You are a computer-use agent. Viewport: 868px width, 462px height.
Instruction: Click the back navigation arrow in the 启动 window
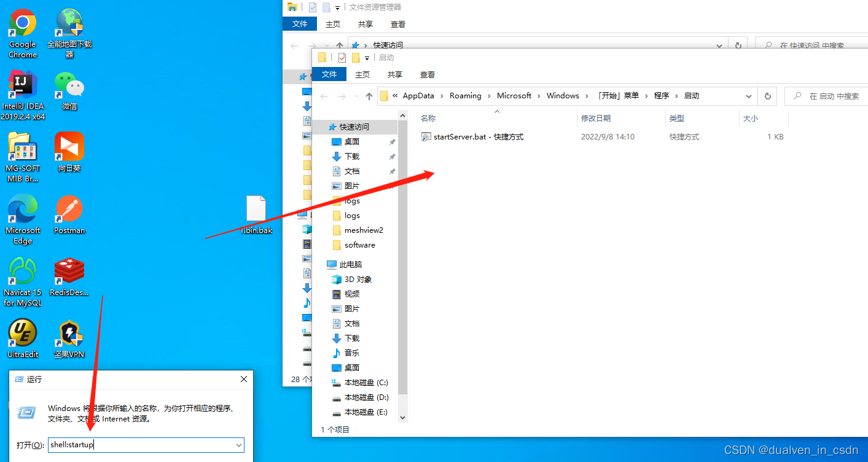pos(324,95)
